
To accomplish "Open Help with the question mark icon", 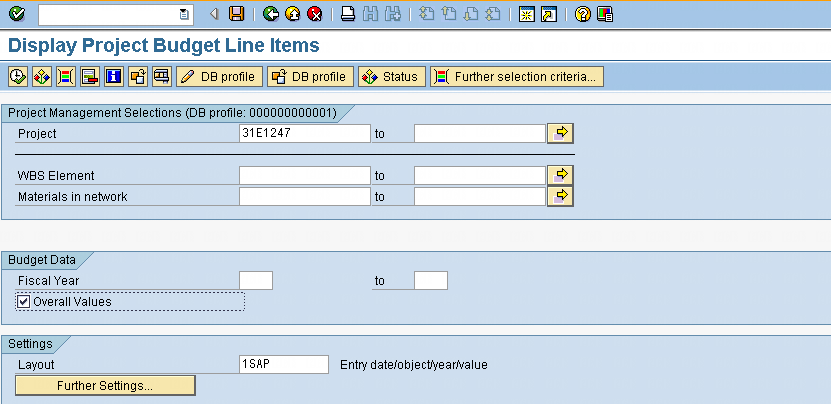I will [582, 14].
